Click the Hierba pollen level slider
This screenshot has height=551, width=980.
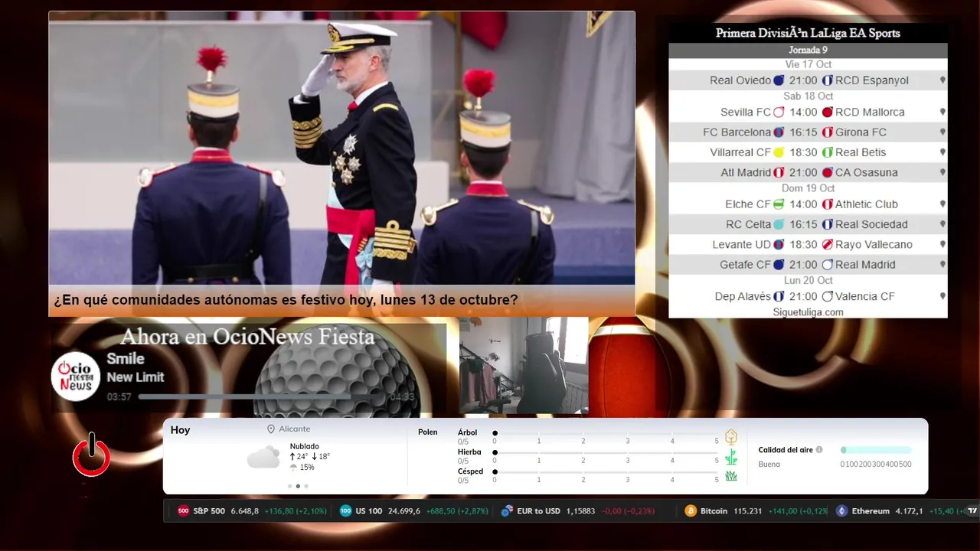point(606,453)
